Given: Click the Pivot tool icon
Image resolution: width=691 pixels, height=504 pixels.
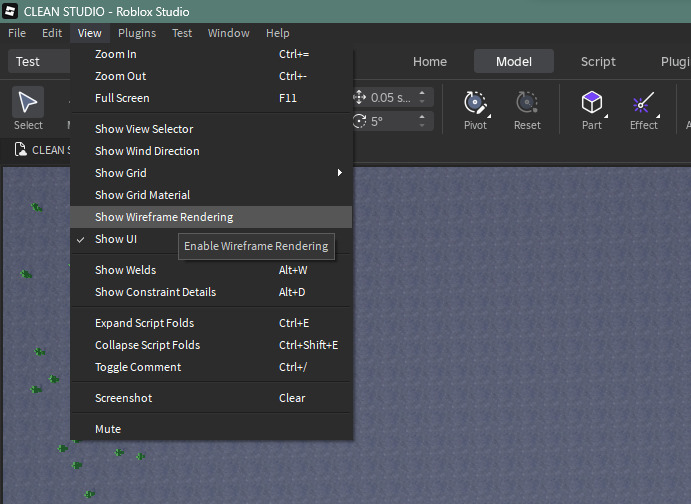Looking at the screenshot, I should click(475, 103).
